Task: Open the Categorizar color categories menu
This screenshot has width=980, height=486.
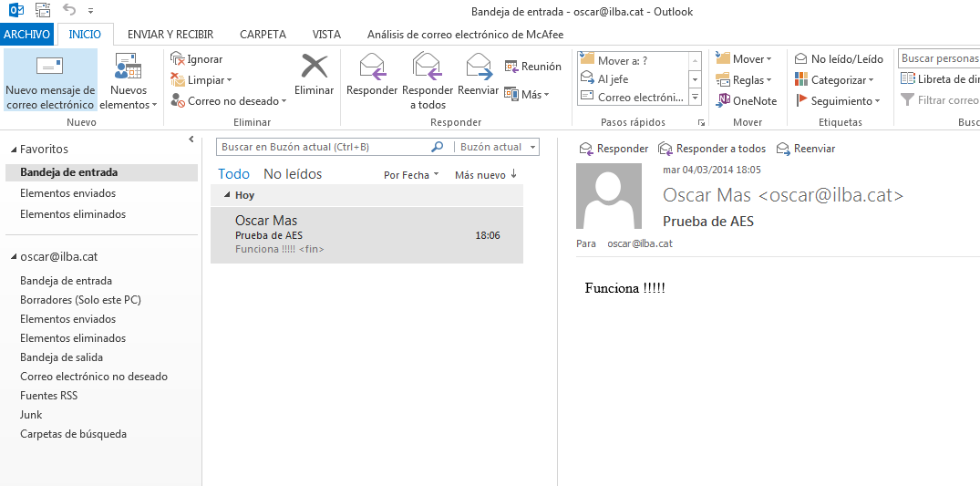Action: (x=834, y=80)
